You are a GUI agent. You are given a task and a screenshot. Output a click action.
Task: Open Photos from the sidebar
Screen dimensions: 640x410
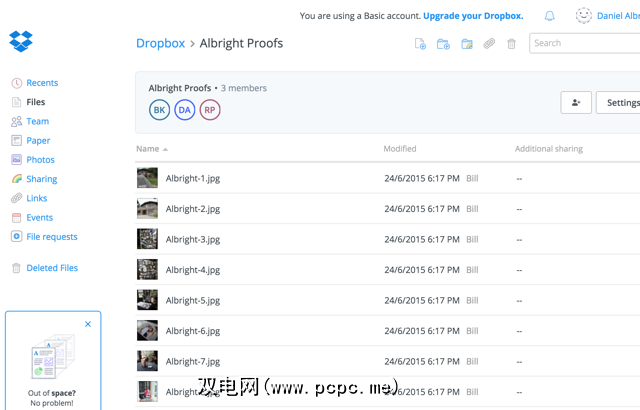40,160
